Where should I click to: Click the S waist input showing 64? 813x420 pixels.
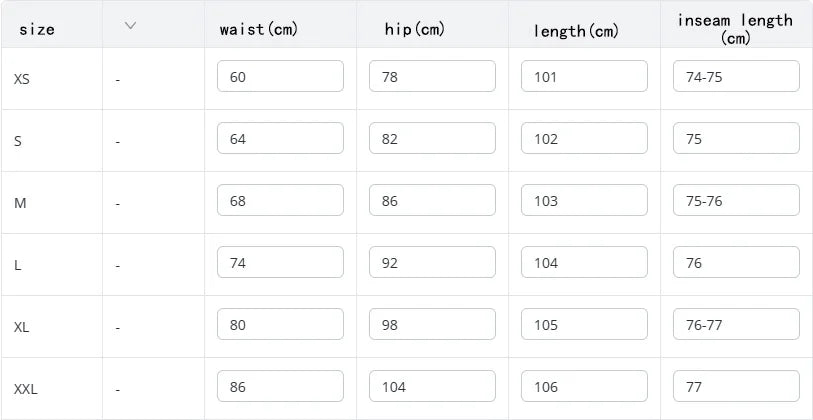coord(280,139)
